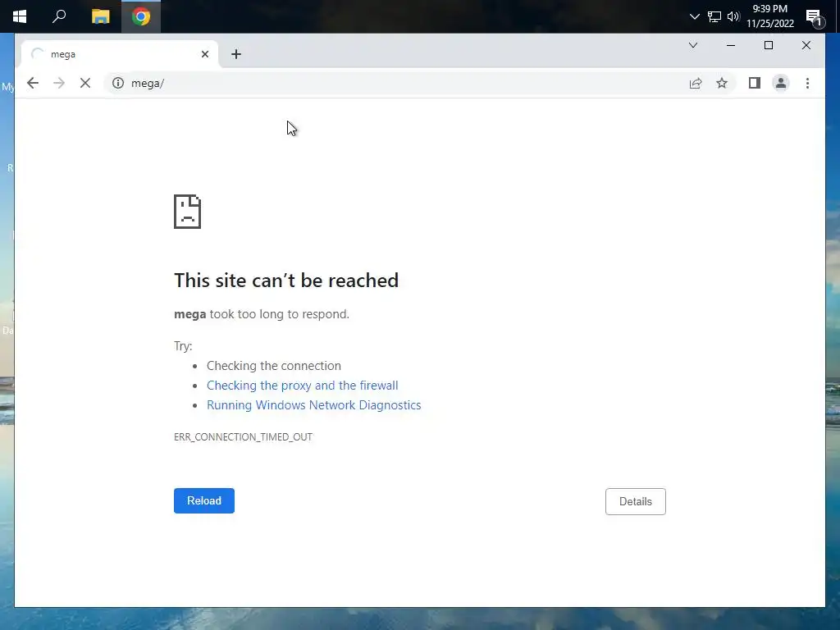Image resolution: width=840 pixels, height=630 pixels.
Task: Open the Windows Start menu
Action: pyautogui.click(x=20, y=16)
